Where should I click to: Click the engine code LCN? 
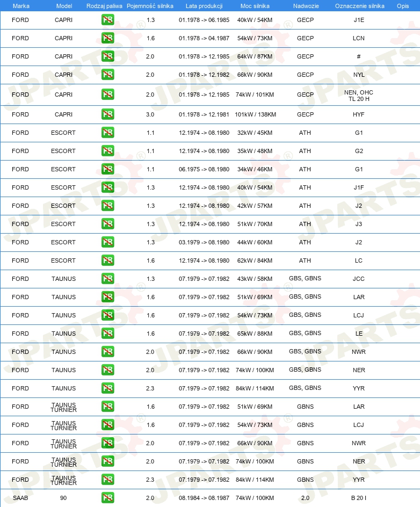(359, 38)
